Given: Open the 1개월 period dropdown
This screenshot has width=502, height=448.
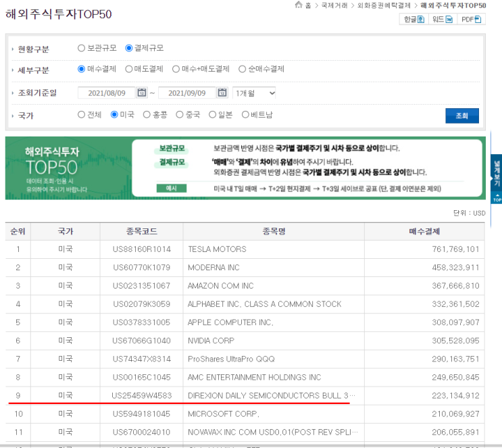Looking at the screenshot, I should pyautogui.click(x=254, y=93).
